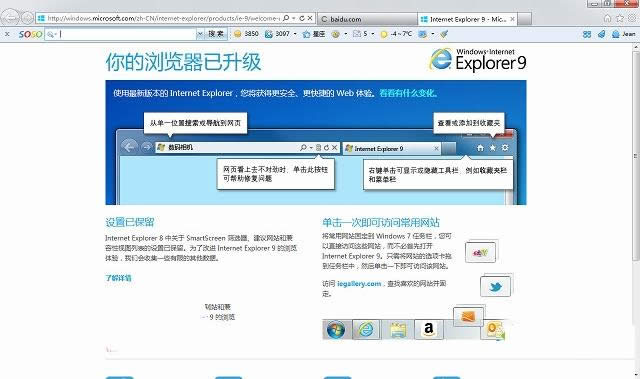Click the 搜索 button on SOSO toolbar
Viewport: 642px width, 379px height.
coord(216,34)
